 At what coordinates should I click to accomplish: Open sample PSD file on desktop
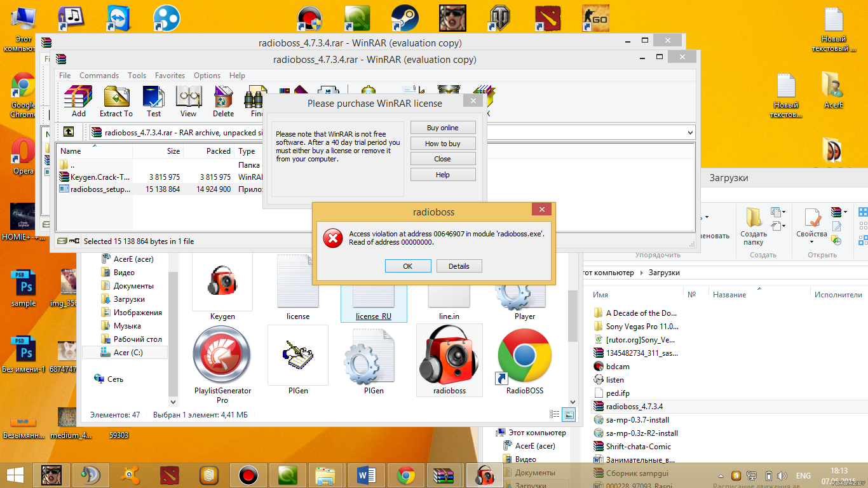point(24,289)
